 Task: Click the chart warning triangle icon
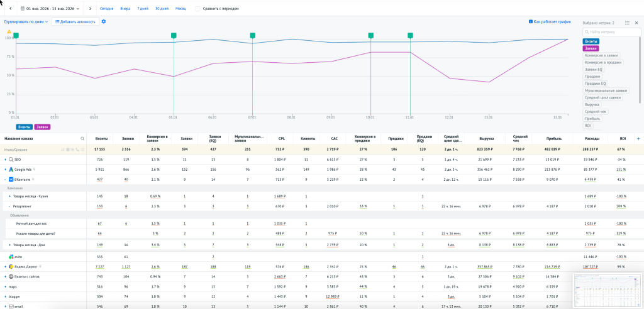(x=9, y=31)
